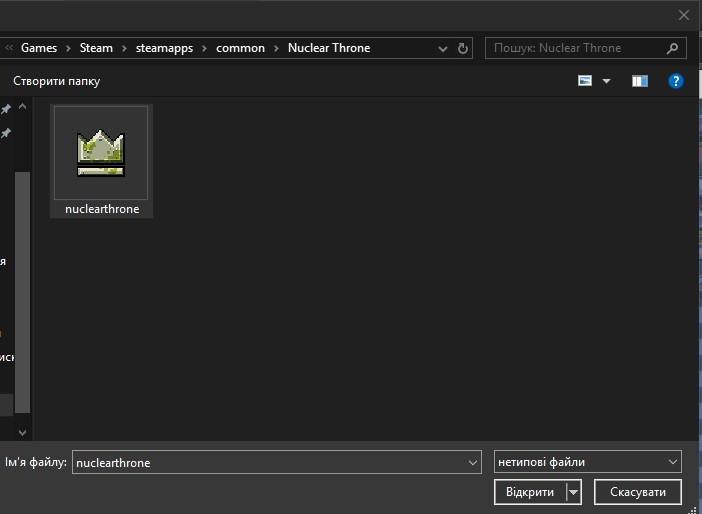
Task: Click 'Створити папку' to create a folder
Action: pyautogui.click(x=56, y=81)
